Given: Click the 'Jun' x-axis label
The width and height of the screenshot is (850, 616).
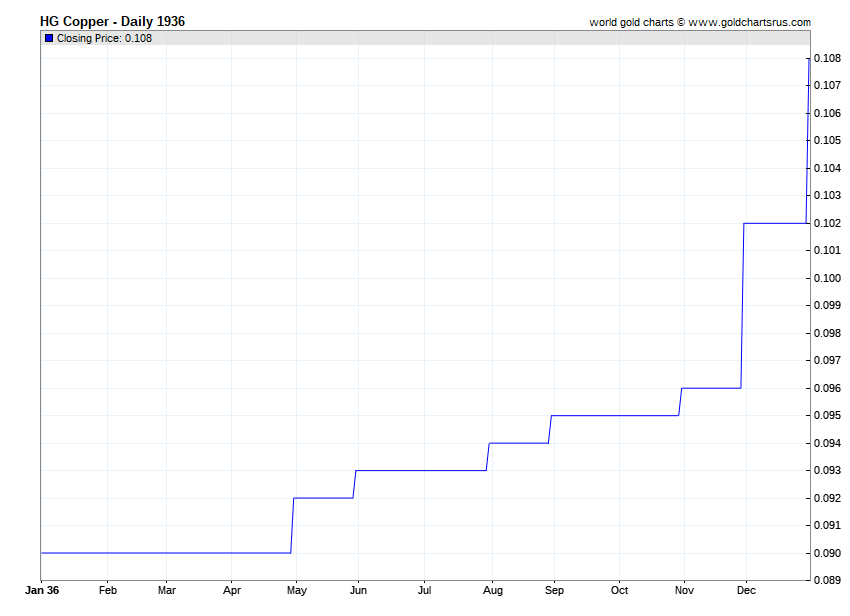Looking at the screenshot, I should coord(358,590).
